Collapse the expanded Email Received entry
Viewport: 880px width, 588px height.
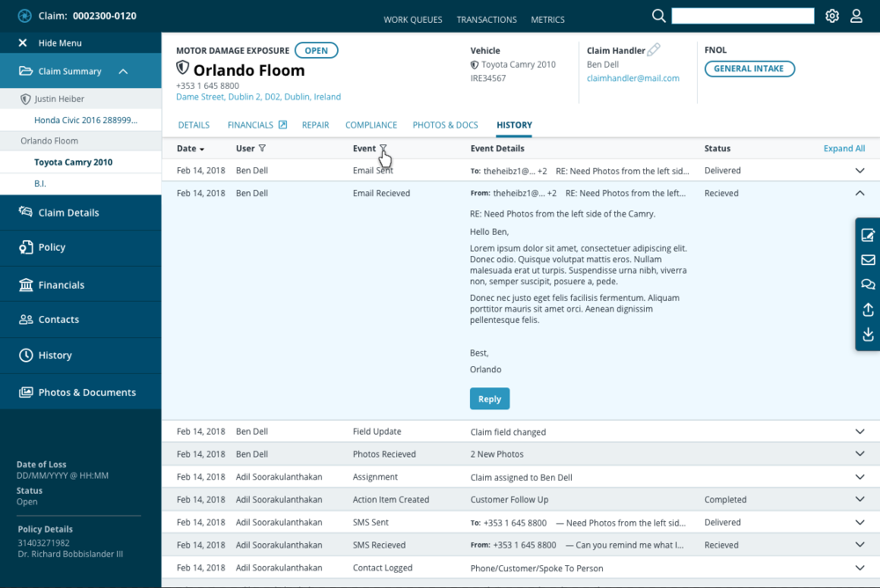860,193
